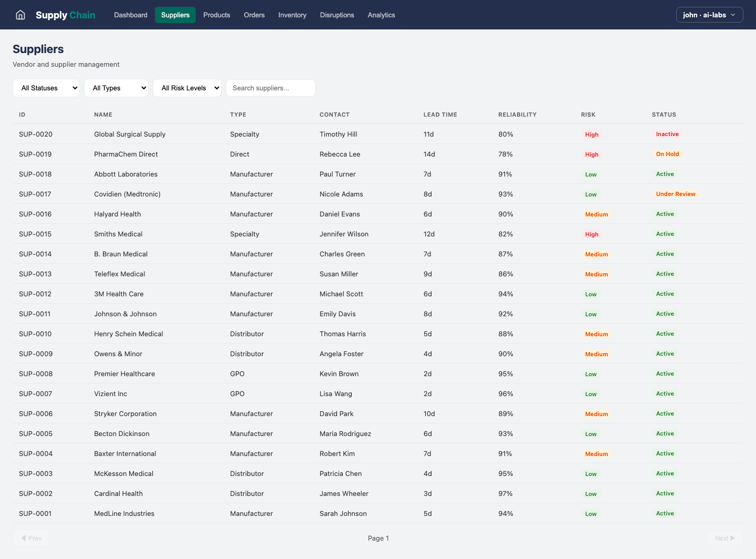
Task: Open the john · ai-labs account menu
Action: coord(709,15)
